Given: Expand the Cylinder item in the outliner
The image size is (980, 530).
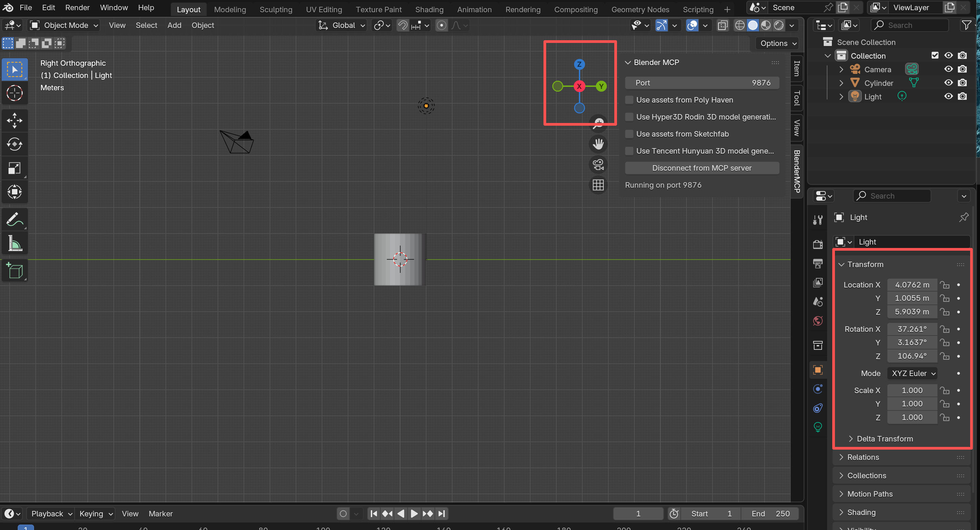Looking at the screenshot, I should 841,83.
